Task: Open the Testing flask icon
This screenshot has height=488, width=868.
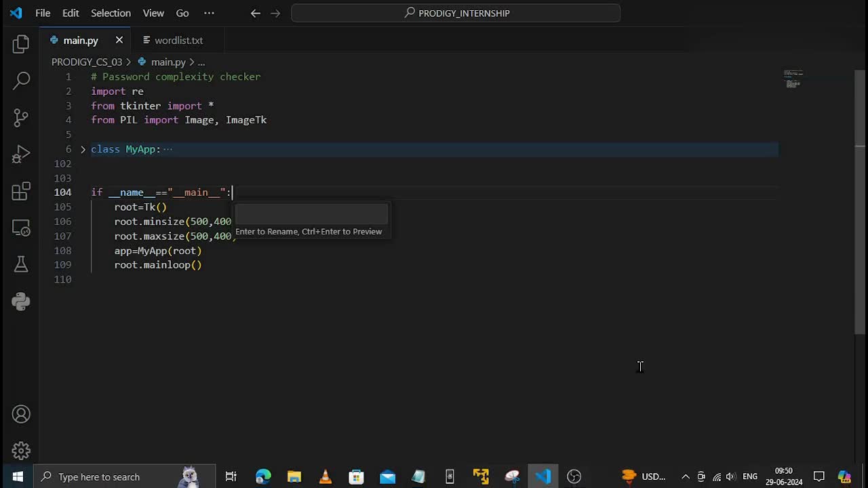Action: [21, 264]
